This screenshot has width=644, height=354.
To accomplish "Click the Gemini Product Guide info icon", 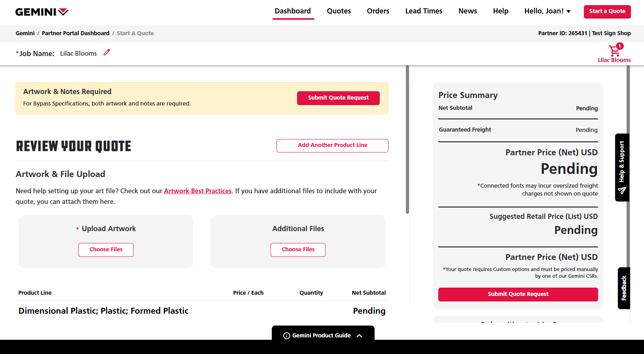I will point(287,335).
